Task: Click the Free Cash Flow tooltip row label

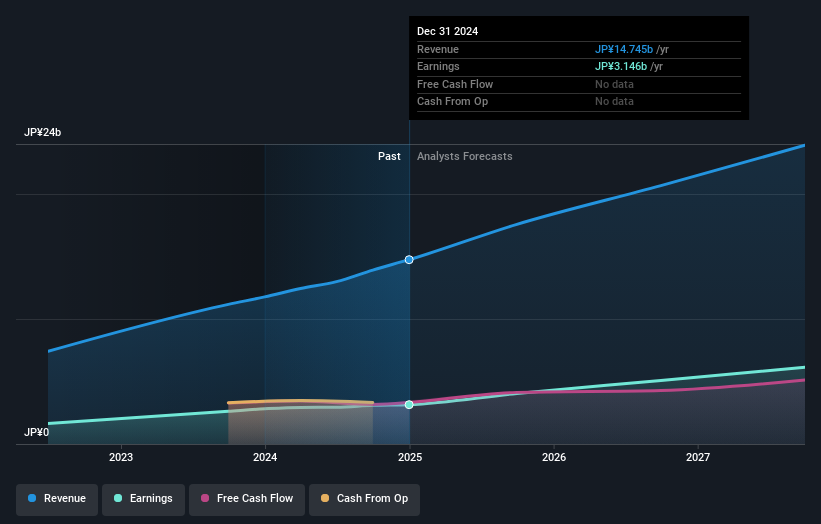Action: tap(455, 84)
